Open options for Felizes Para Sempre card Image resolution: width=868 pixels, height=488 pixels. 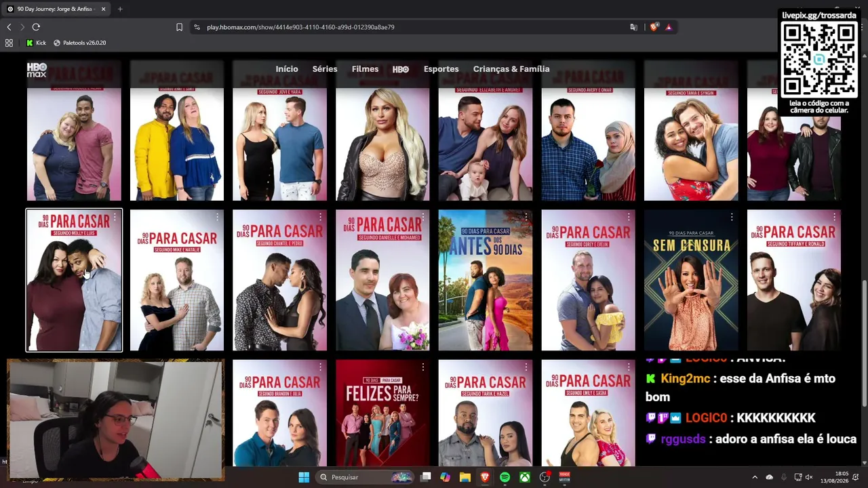tap(423, 367)
